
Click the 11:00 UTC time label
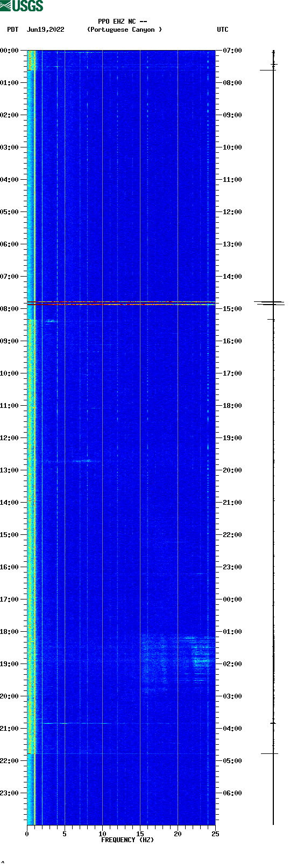pyautogui.click(x=232, y=179)
